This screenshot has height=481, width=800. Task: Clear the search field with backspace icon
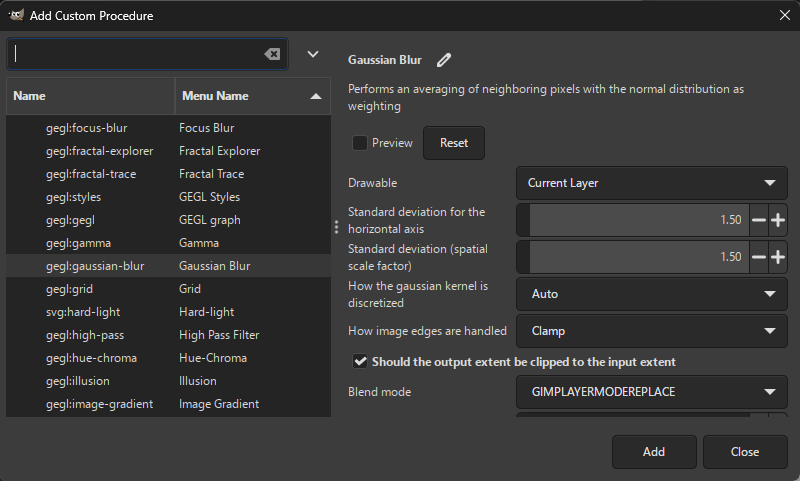pos(272,54)
